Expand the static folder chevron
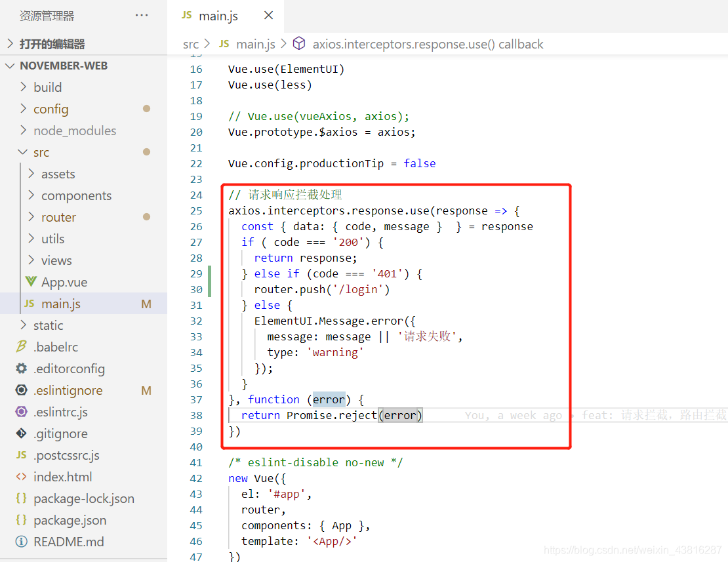Image resolution: width=728 pixels, height=562 pixels. [23, 325]
